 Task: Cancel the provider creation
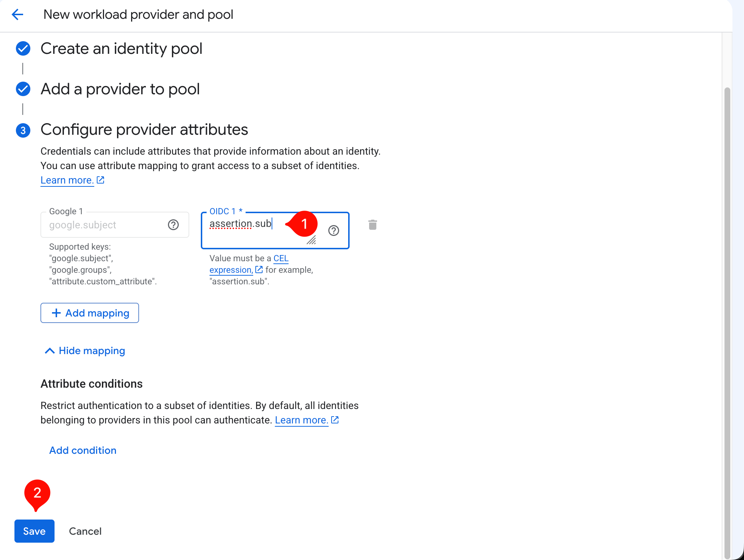[85, 531]
